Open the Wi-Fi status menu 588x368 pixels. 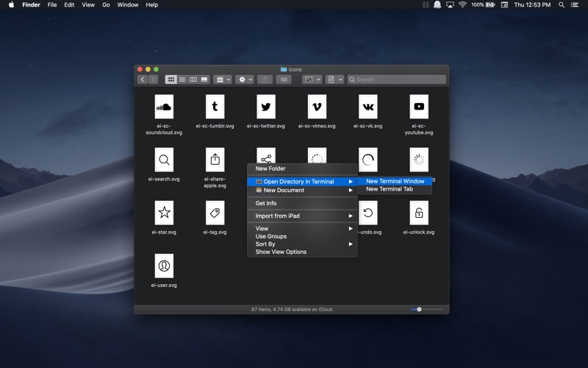coord(462,5)
